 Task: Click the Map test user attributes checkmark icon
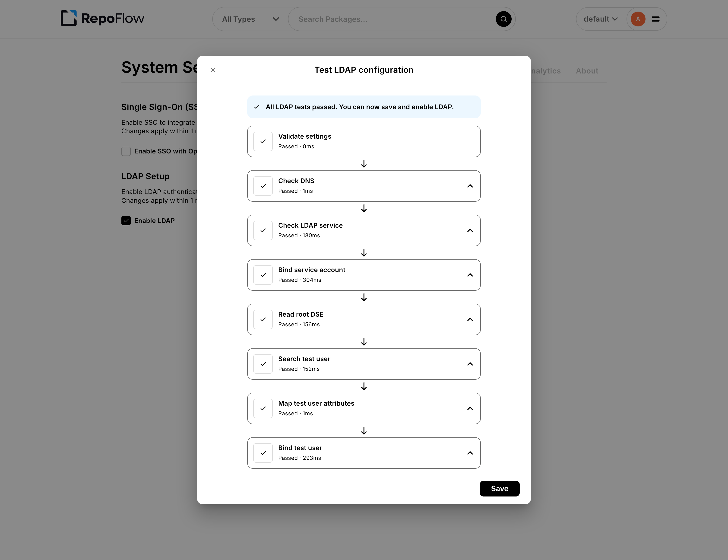pyautogui.click(x=263, y=408)
